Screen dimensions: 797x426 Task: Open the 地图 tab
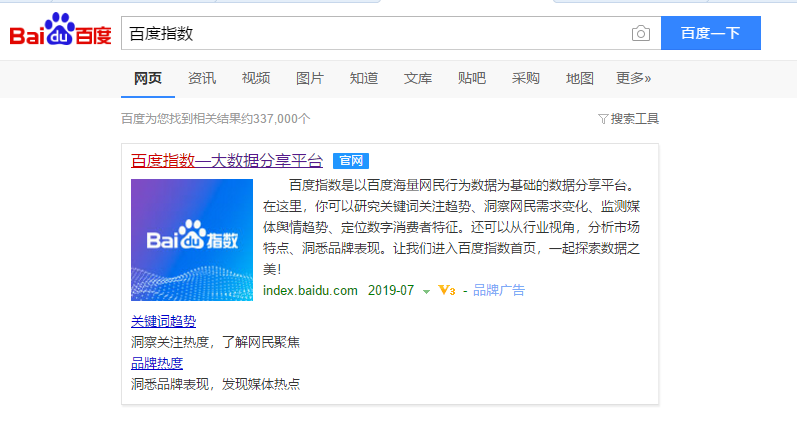(579, 78)
